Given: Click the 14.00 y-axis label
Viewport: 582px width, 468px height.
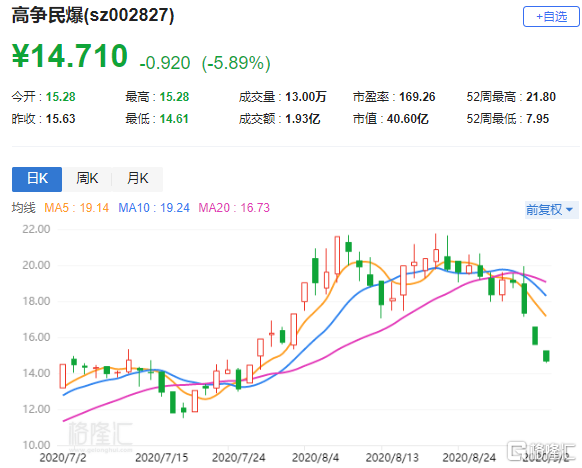Looking at the screenshot, I should pyautogui.click(x=36, y=373).
